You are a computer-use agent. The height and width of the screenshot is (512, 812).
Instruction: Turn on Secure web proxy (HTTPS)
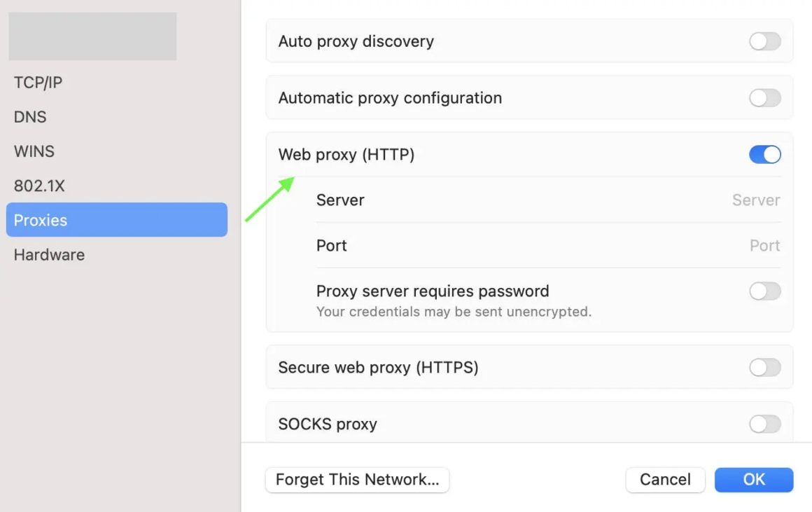tap(764, 367)
